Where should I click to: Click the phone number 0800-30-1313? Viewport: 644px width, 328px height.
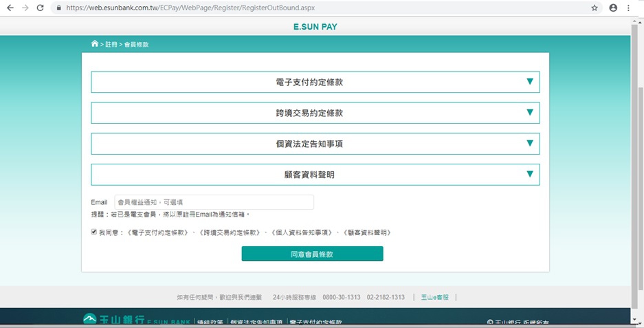(x=342, y=297)
